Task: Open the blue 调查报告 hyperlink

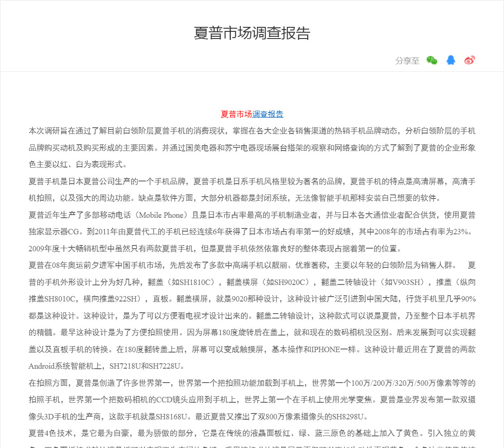Action: click(x=268, y=114)
